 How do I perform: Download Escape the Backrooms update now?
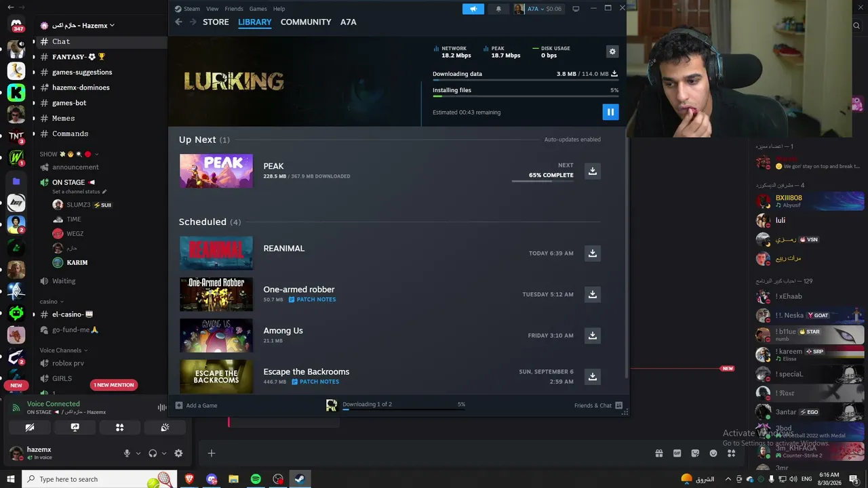[x=593, y=377]
